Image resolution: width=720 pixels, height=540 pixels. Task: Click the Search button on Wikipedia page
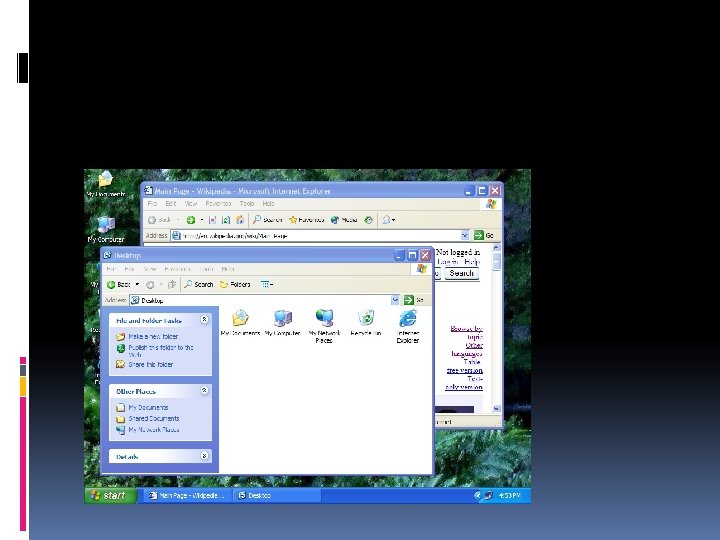461,273
